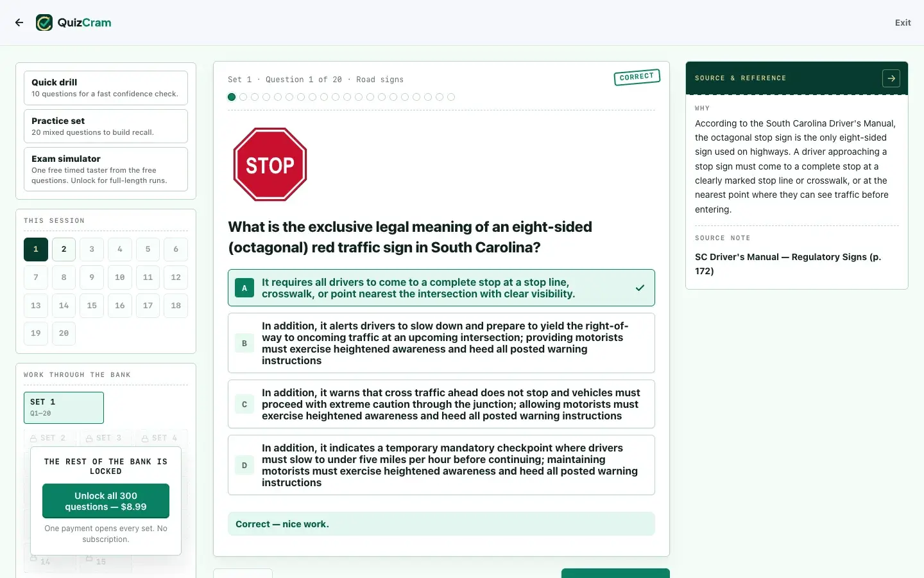The height and width of the screenshot is (578, 924).
Task: Collapse the Source & Reference panel arrow
Action: pyautogui.click(x=891, y=78)
